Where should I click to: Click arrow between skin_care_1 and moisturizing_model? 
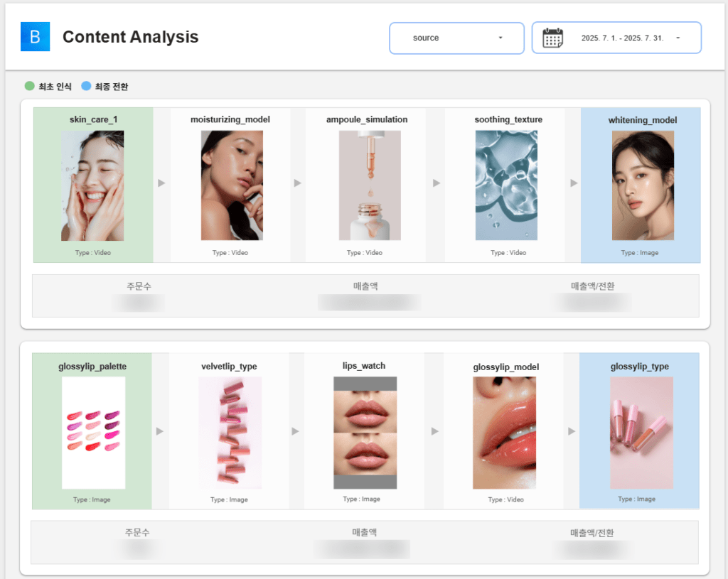click(x=161, y=183)
